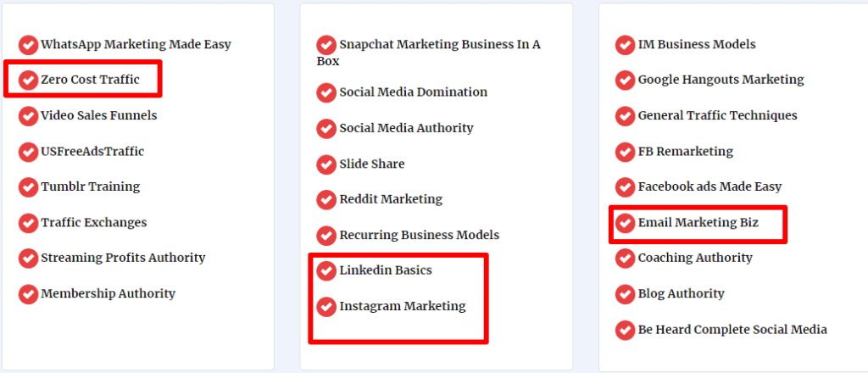The height and width of the screenshot is (373, 868).
Task: Click the check icon next to IM Business Models
Action: point(625,45)
